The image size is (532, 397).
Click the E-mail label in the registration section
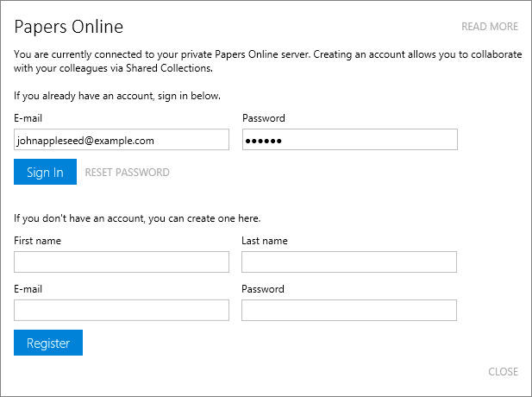(28, 289)
